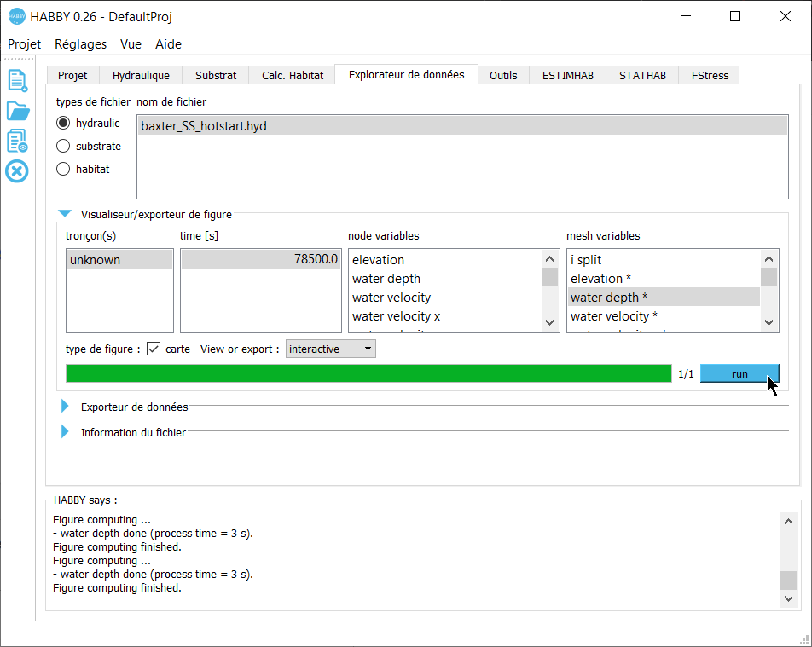Click the view project files icon
The width and height of the screenshot is (812, 647).
pos(17,142)
